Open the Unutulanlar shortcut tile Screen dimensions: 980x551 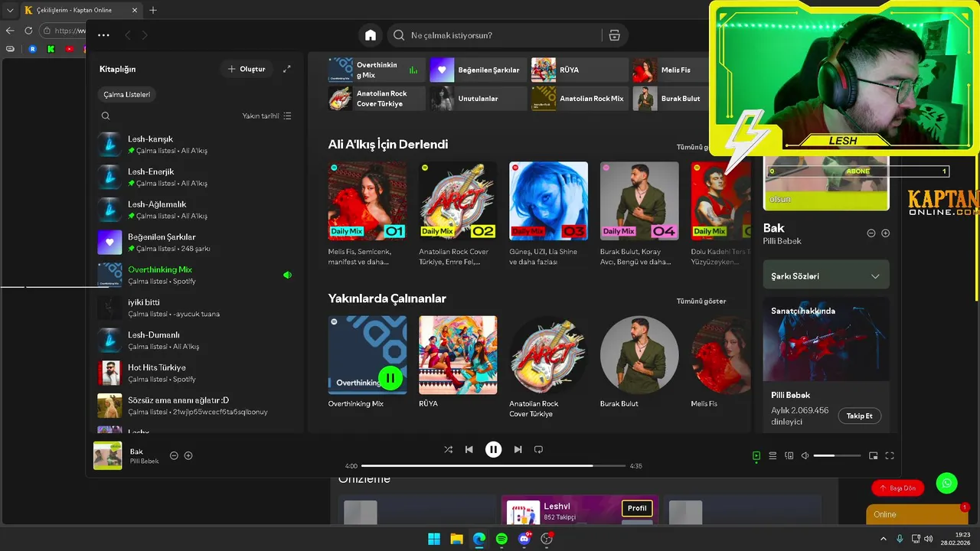478,98
